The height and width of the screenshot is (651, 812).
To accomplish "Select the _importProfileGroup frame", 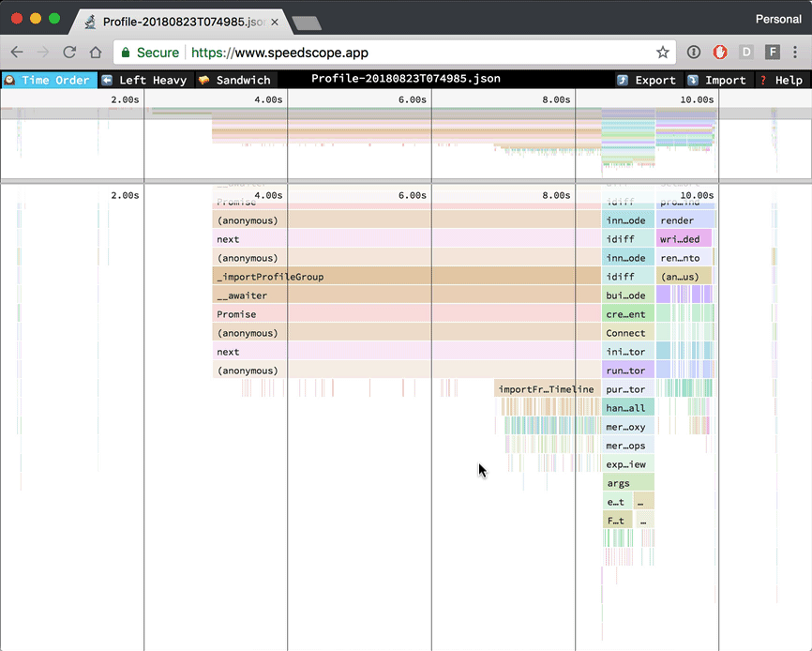I will click(407, 277).
